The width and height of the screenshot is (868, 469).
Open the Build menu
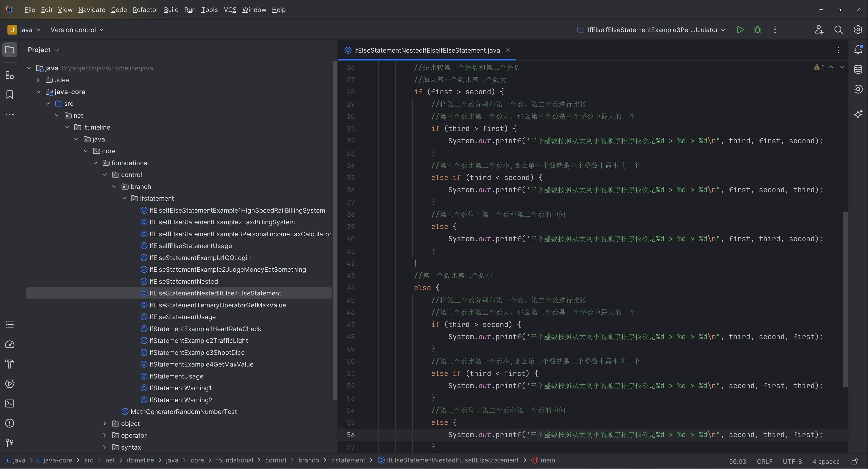click(171, 10)
